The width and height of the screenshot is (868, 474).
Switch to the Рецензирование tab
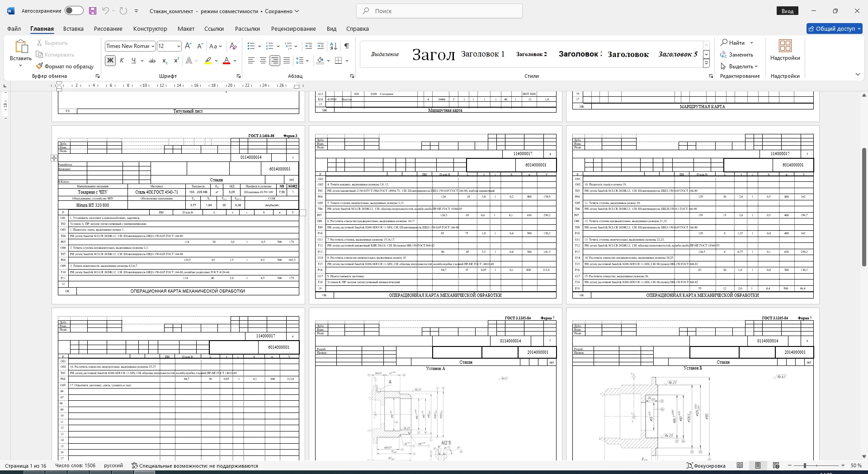coord(293,28)
